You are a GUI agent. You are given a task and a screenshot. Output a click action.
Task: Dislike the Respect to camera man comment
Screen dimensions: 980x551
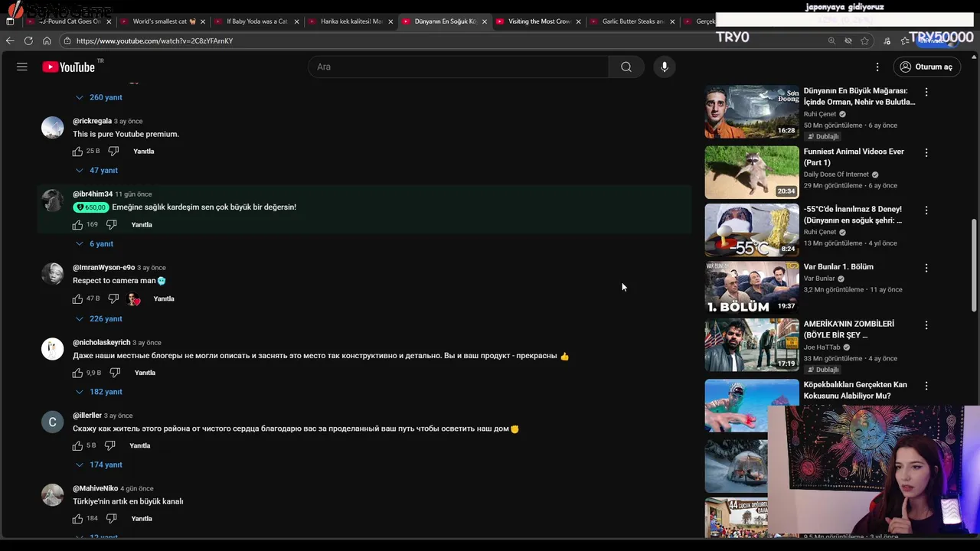(x=113, y=298)
